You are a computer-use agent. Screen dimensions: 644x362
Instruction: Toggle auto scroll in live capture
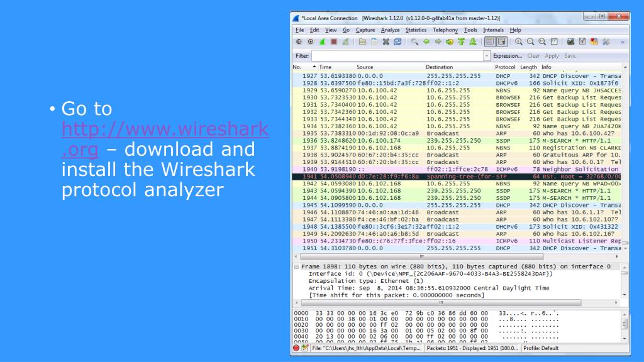[501, 42]
